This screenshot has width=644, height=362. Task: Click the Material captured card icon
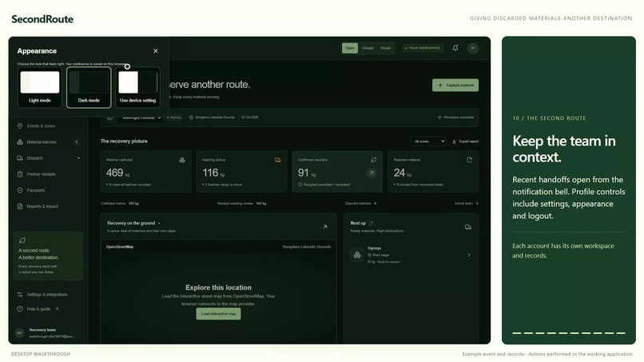[x=182, y=160]
